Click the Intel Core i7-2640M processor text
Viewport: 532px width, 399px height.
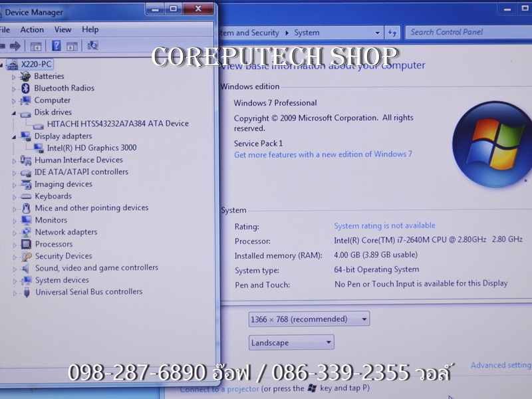click(x=428, y=240)
